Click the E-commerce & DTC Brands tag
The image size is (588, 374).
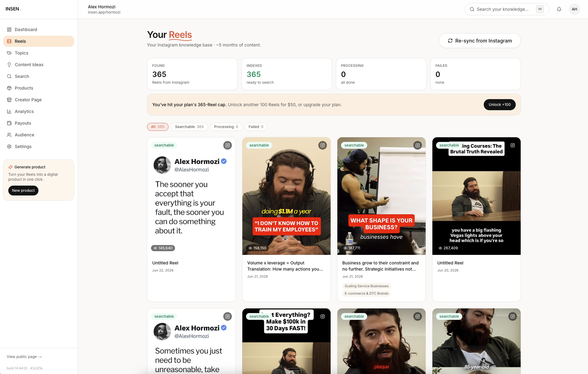pyautogui.click(x=367, y=293)
